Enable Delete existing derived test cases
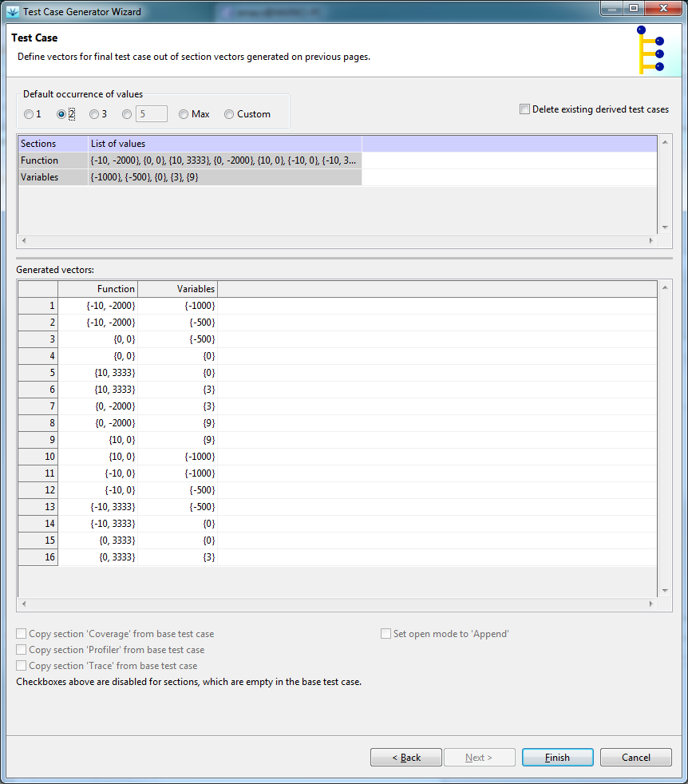 coord(524,109)
